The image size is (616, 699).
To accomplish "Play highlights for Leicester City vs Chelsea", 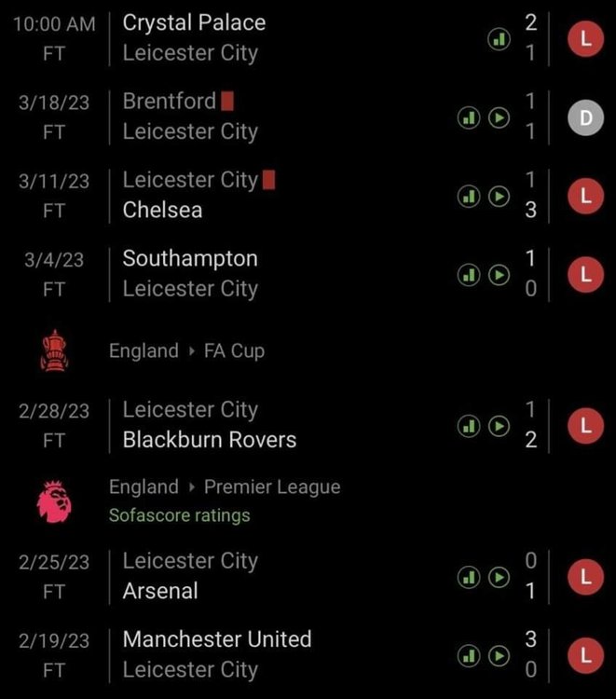I will point(499,196).
